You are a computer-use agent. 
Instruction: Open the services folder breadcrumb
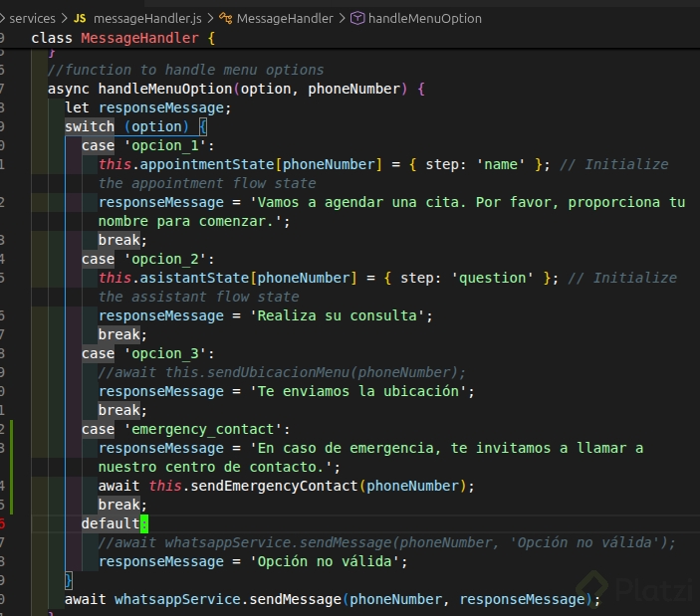coord(31,18)
